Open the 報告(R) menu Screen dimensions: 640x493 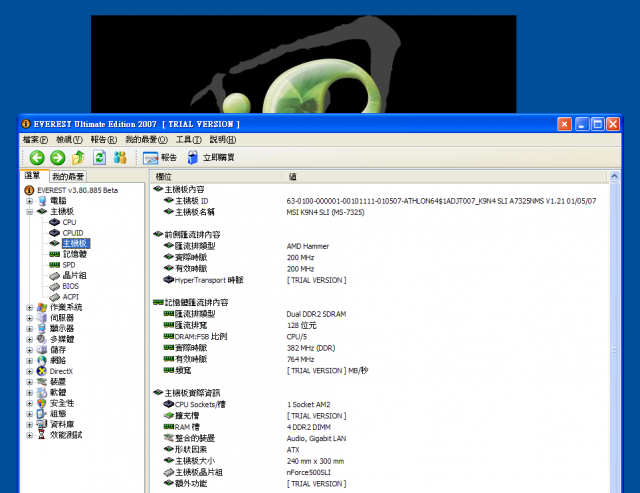pos(104,140)
